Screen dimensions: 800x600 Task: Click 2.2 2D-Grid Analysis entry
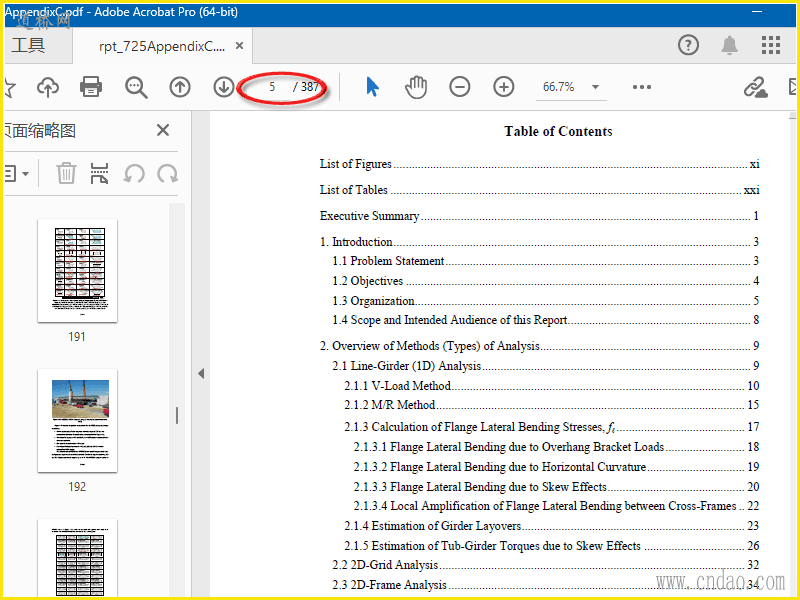coord(545,565)
